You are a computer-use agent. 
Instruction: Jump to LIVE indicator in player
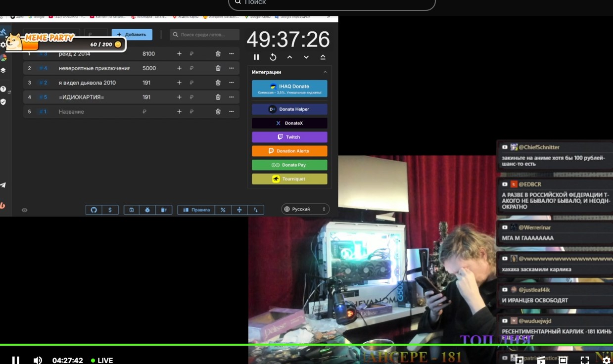(x=102, y=360)
